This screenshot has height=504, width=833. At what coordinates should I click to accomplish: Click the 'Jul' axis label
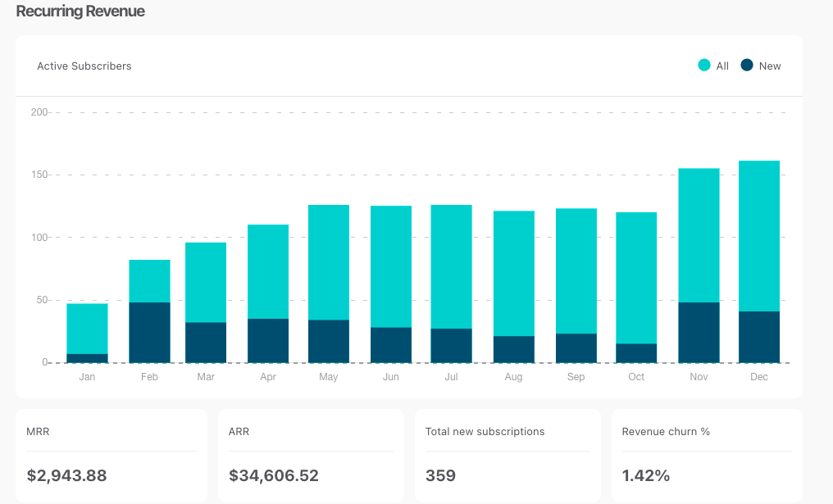tap(451, 377)
